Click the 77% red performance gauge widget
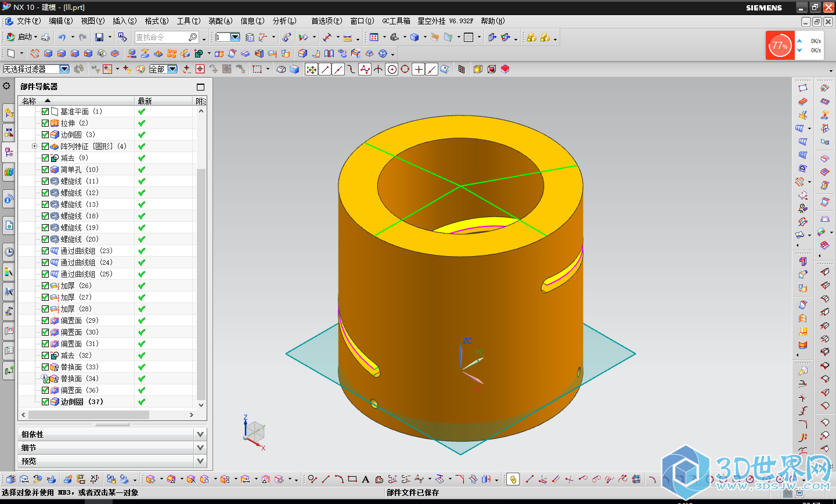 coord(780,45)
